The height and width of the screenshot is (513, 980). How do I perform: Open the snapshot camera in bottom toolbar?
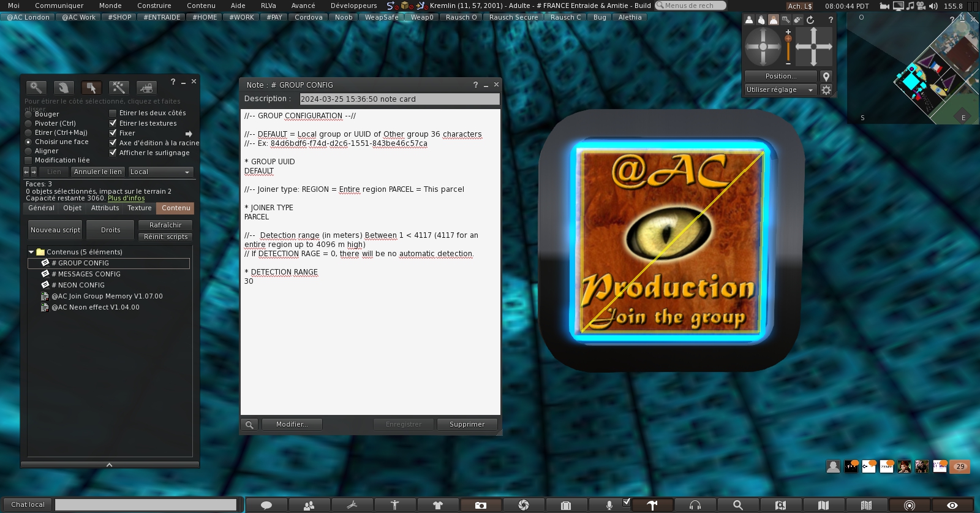click(x=481, y=505)
